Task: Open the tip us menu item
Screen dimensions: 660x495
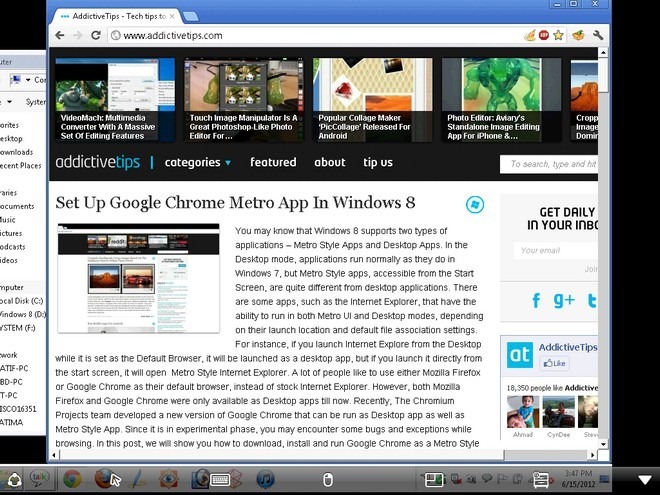Action: (x=378, y=162)
